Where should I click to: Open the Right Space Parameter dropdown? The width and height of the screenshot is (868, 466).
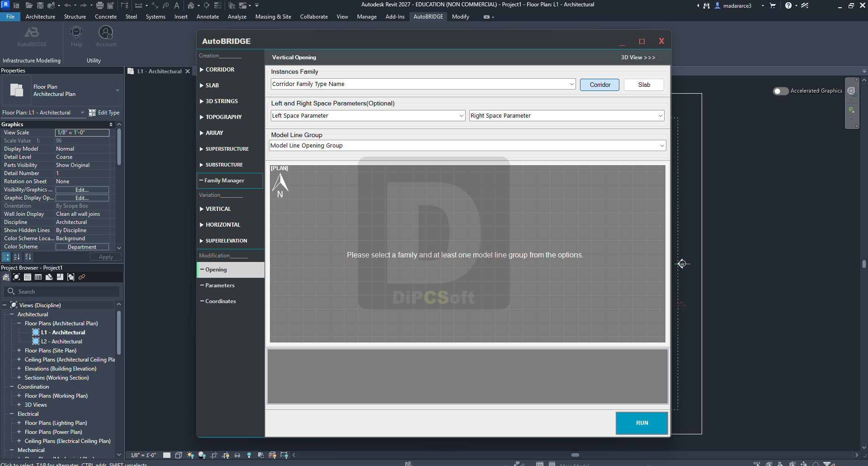(567, 116)
